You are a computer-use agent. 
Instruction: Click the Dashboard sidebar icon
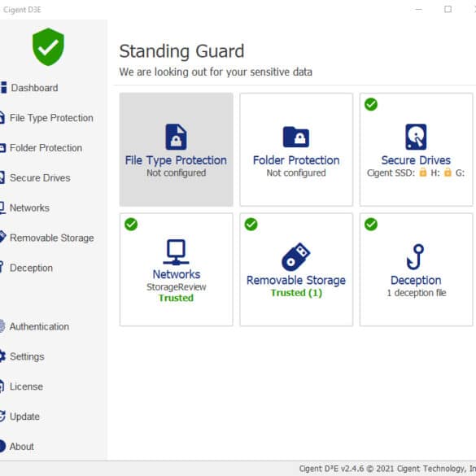click(x=3, y=87)
